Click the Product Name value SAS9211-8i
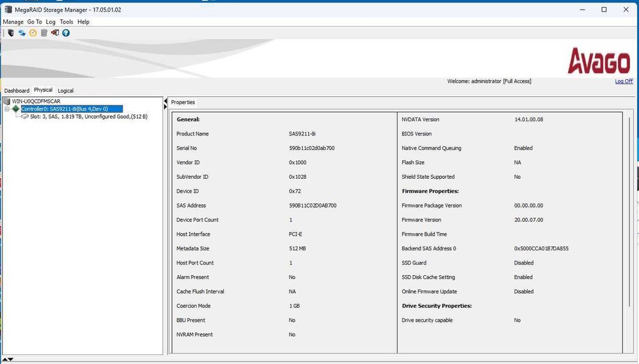 pyautogui.click(x=302, y=134)
